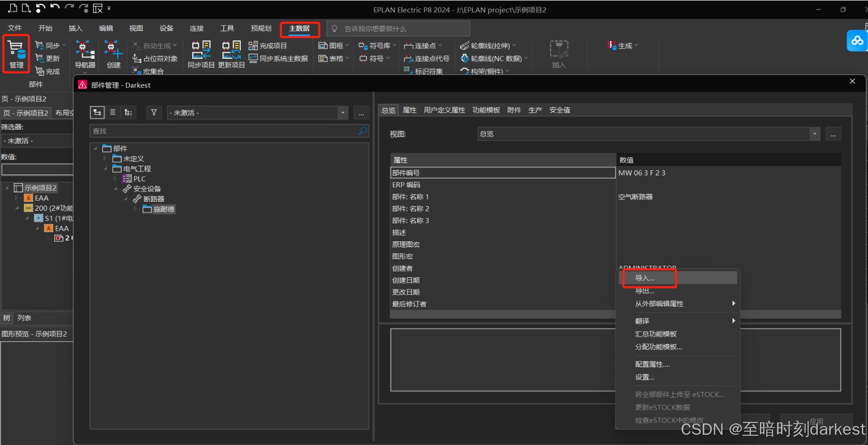The height and width of the screenshot is (445, 868).
Task: Toggle the filter funnel icon in parts management
Action: (154, 113)
